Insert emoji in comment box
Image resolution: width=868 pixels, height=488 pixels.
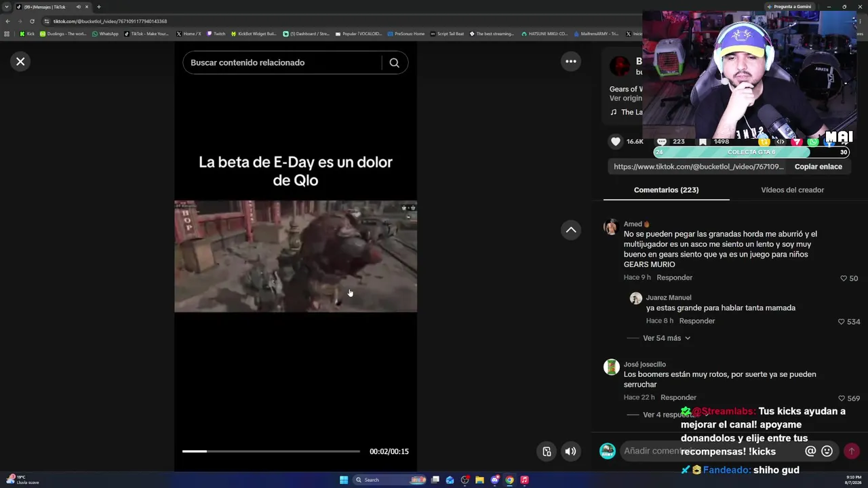coord(827,451)
